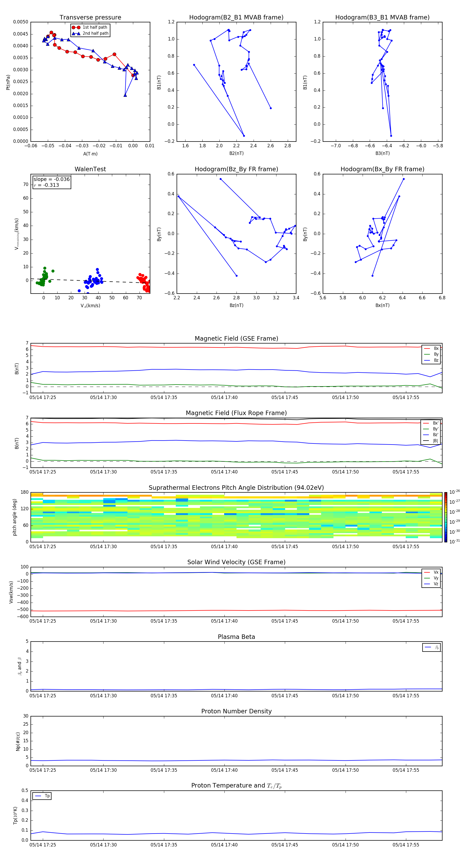Image resolution: width=473 pixels, height=868 pixels.
Task: Click the 'B2(nT)' x-axis label
Action: [x=236, y=153]
